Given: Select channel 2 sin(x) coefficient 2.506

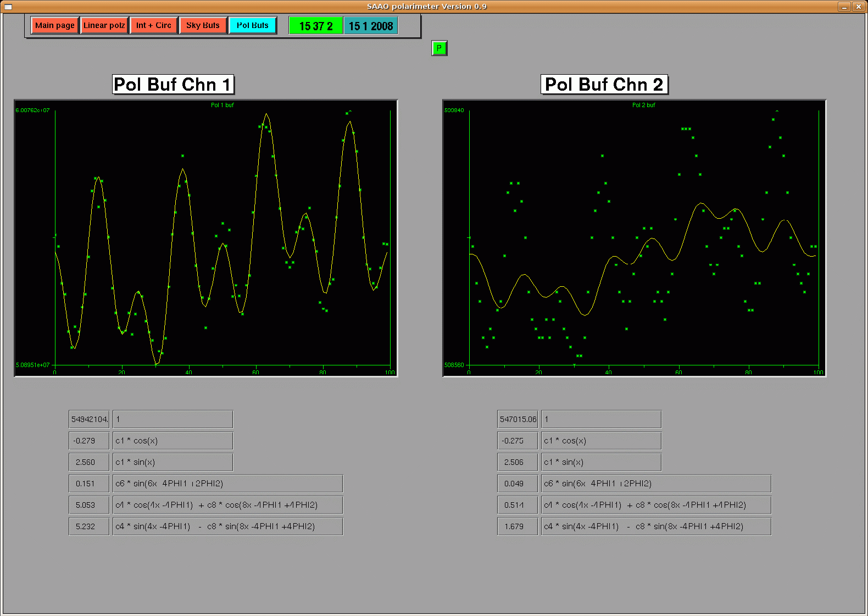Looking at the screenshot, I should [518, 462].
